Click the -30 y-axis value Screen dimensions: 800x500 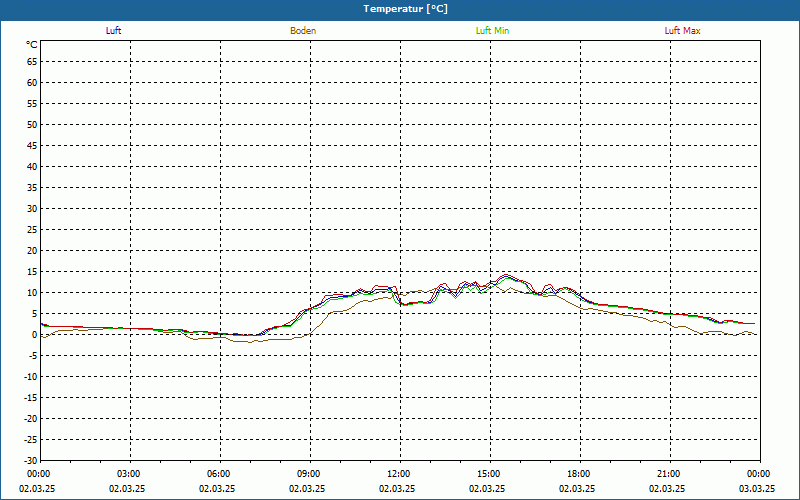coord(31,460)
